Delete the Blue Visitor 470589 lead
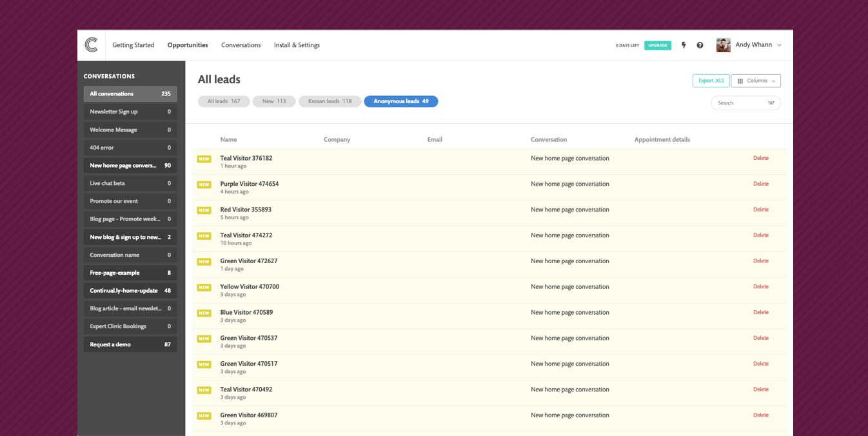This screenshot has height=436, width=868. tap(761, 312)
